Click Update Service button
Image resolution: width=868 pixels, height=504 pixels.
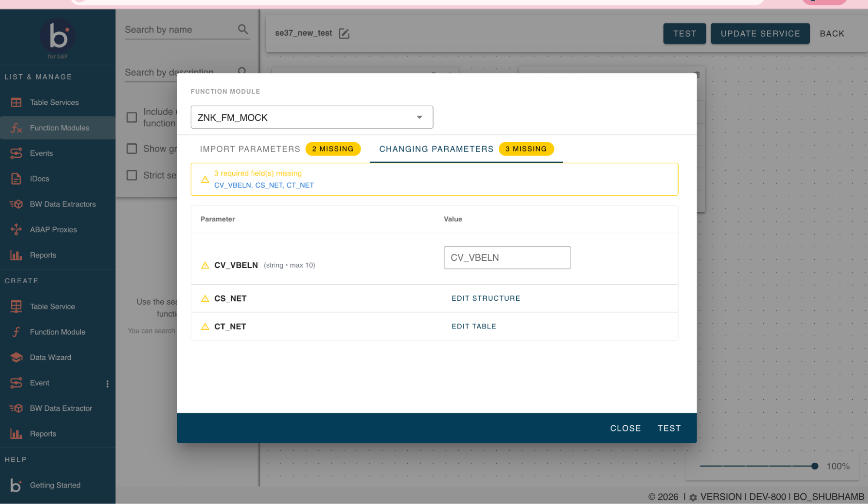click(760, 33)
